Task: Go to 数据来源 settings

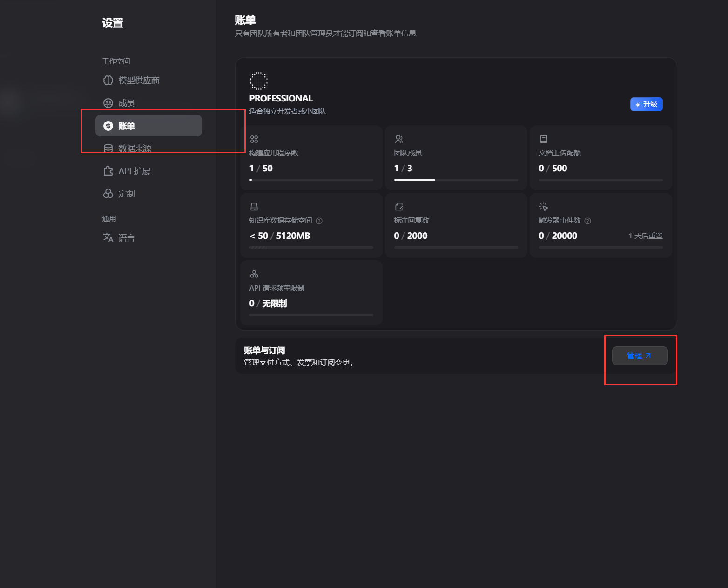Action: [x=148, y=148]
